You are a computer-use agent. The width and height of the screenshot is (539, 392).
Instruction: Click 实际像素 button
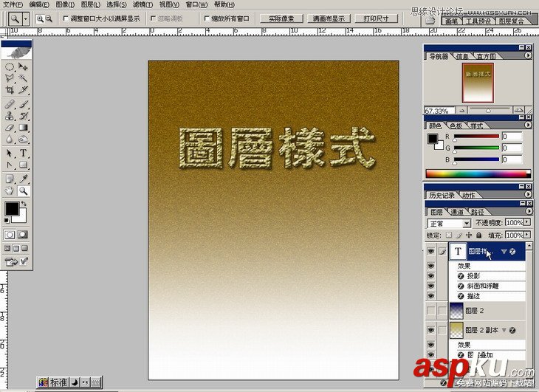[x=281, y=18]
